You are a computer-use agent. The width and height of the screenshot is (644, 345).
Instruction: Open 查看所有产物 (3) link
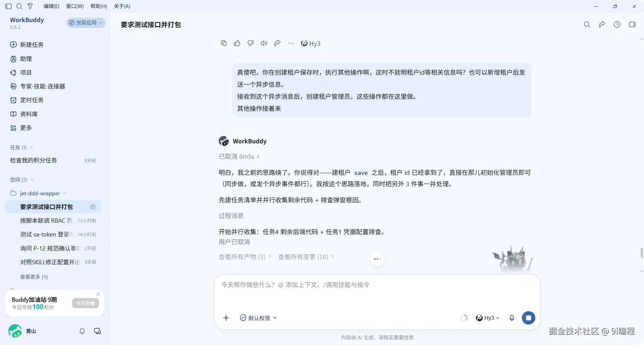point(245,257)
